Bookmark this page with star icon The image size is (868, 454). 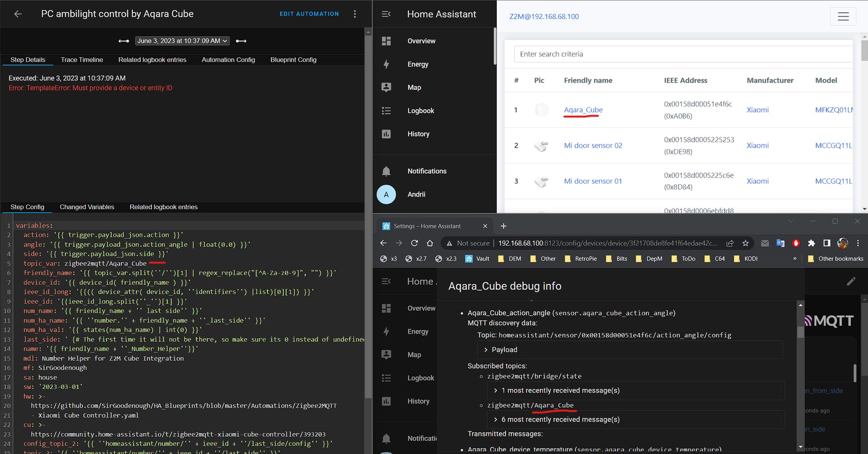(x=745, y=243)
